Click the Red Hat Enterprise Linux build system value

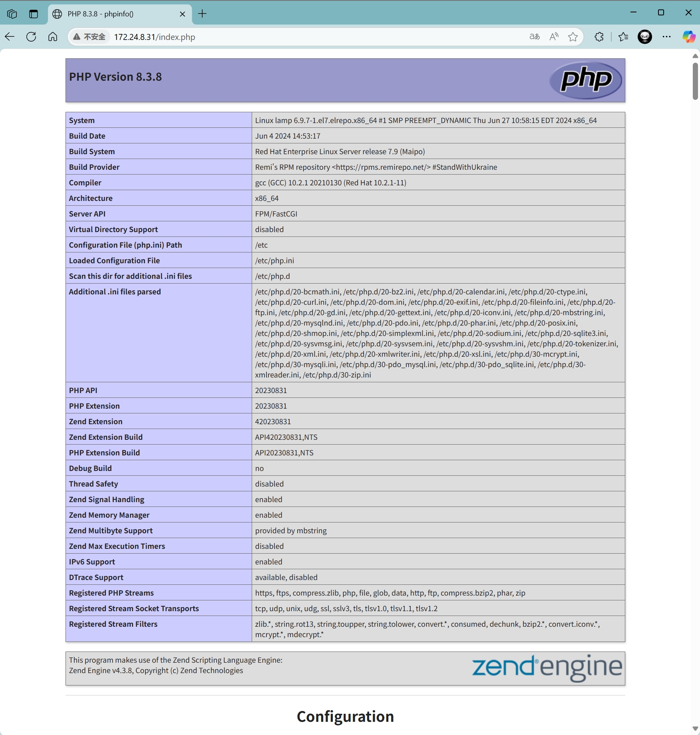(340, 151)
